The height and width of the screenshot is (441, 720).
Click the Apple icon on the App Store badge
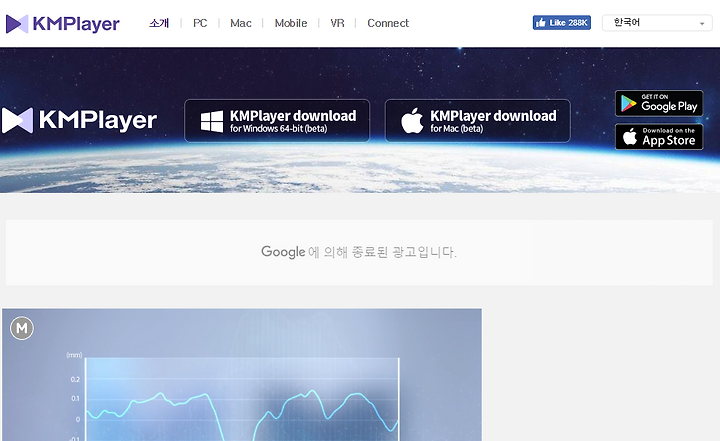click(x=630, y=136)
